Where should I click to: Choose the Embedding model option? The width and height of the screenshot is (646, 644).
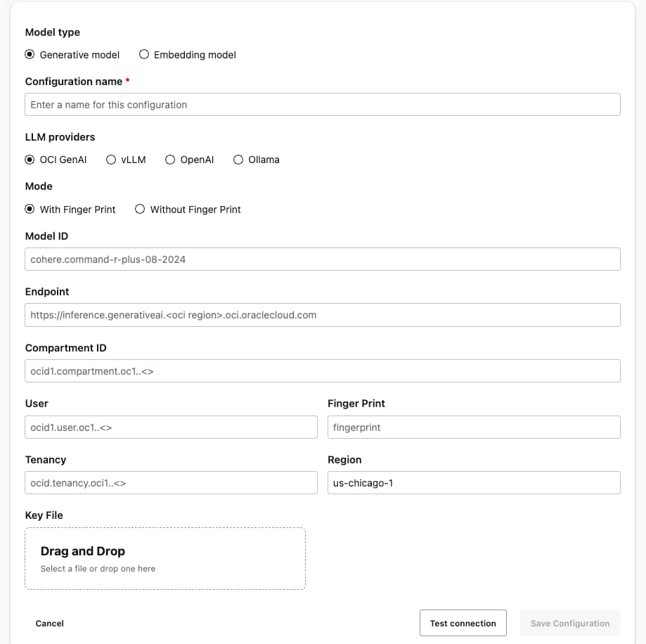pos(144,54)
